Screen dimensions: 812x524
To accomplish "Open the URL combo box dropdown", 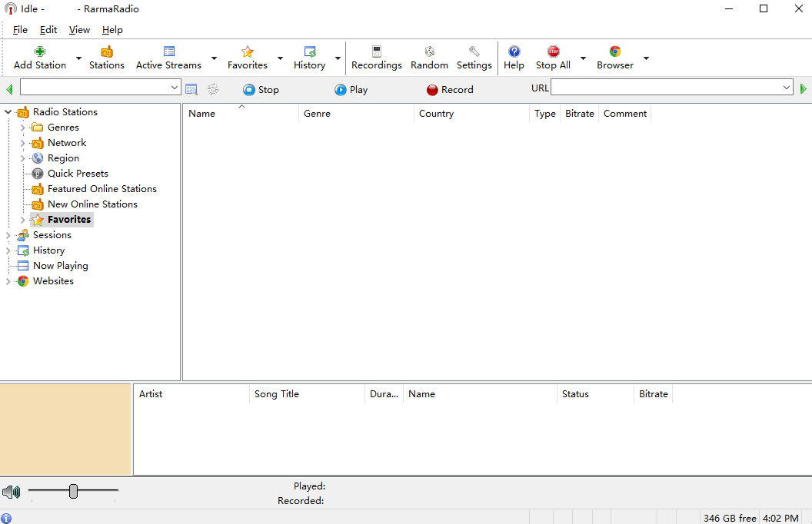I will [787, 88].
